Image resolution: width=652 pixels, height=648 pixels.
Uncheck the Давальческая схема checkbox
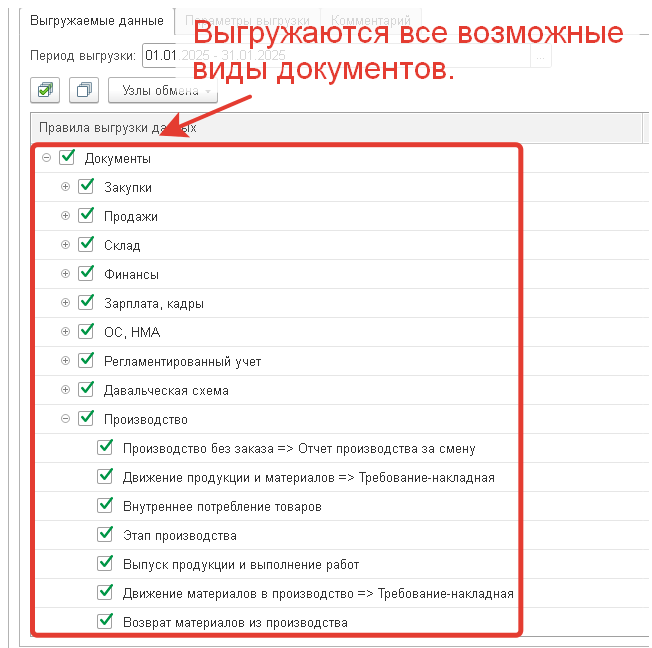(86, 389)
